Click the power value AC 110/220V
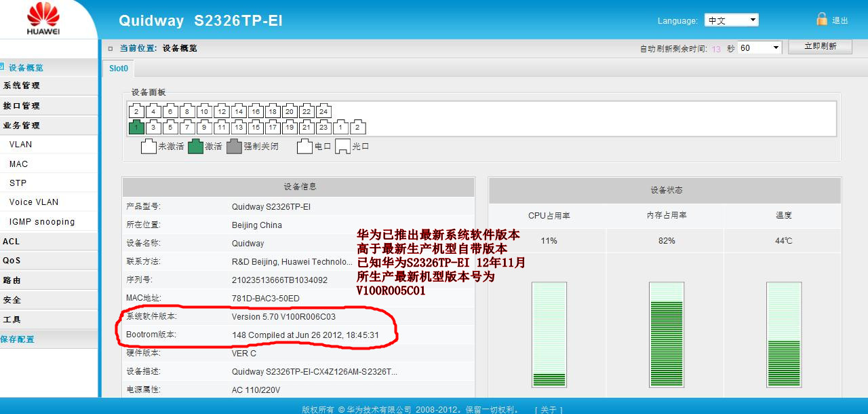Screen dimensions: 868x414 click(x=256, y=390)
